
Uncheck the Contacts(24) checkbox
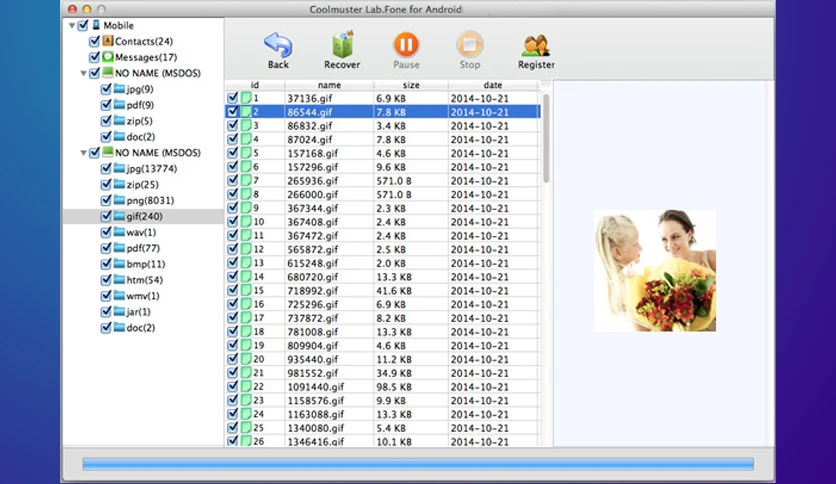(95, 41)
